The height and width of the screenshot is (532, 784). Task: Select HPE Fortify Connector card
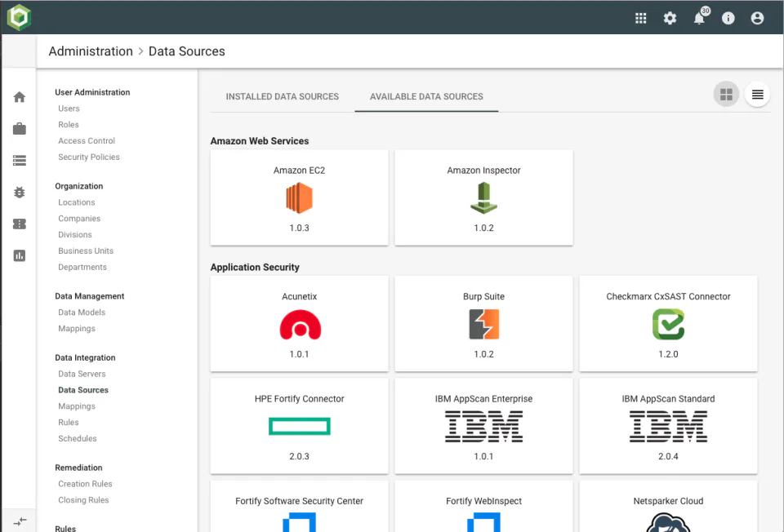pyautogui.click(x=299, y=426)
